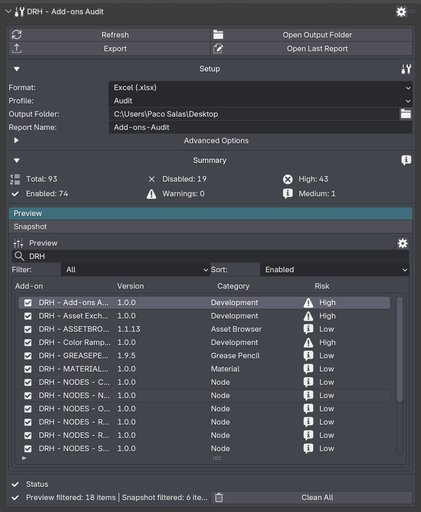The height and width of the screenshot is (512, 421).
Task: Click the Open Last Report button
Action: (x=312, y=49)
